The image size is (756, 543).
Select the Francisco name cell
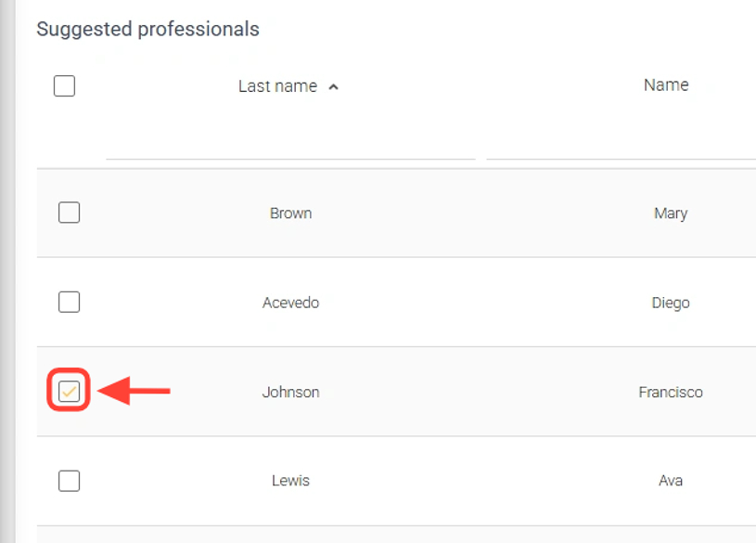pyautogui.click(x=670, y=392)
